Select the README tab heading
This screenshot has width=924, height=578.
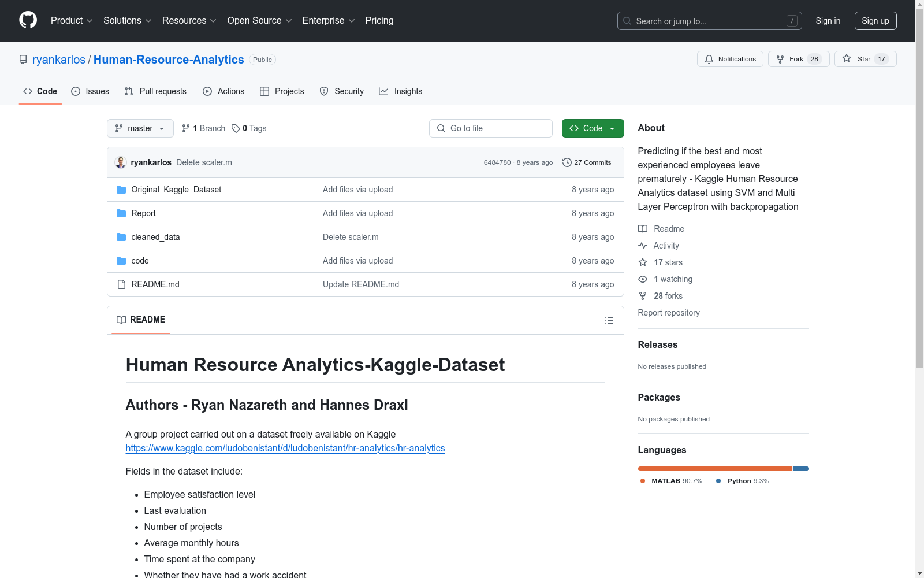point(141,320)
